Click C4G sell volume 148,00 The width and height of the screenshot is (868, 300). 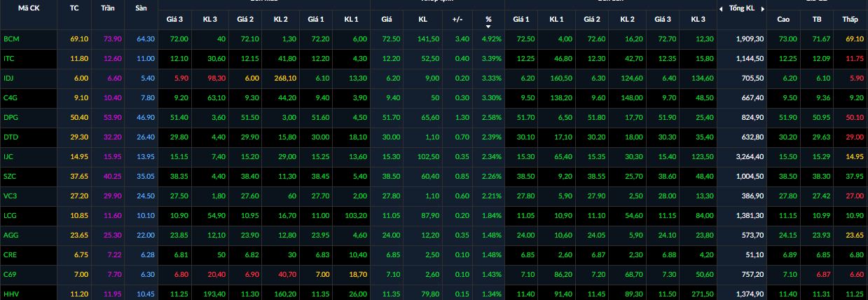click(x=631, y=97)
